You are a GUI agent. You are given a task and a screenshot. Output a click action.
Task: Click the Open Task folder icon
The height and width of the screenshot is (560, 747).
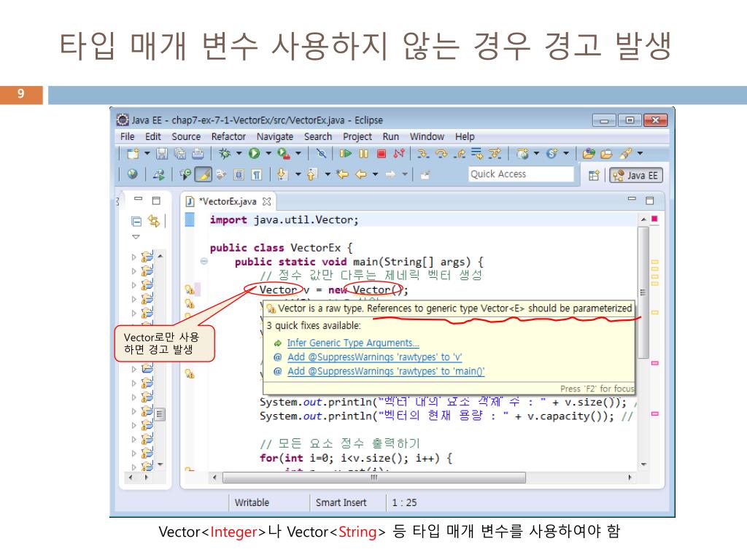[x=606, y=153]
